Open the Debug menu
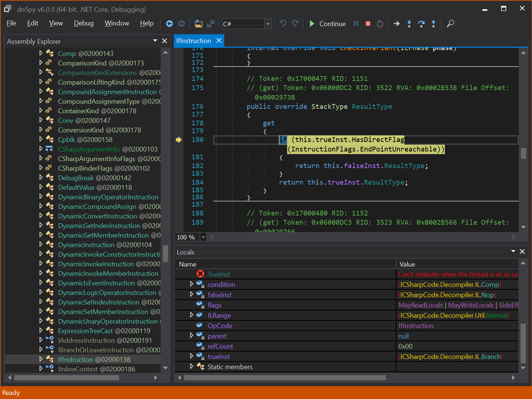532x399 pixels. pos(84,23)
